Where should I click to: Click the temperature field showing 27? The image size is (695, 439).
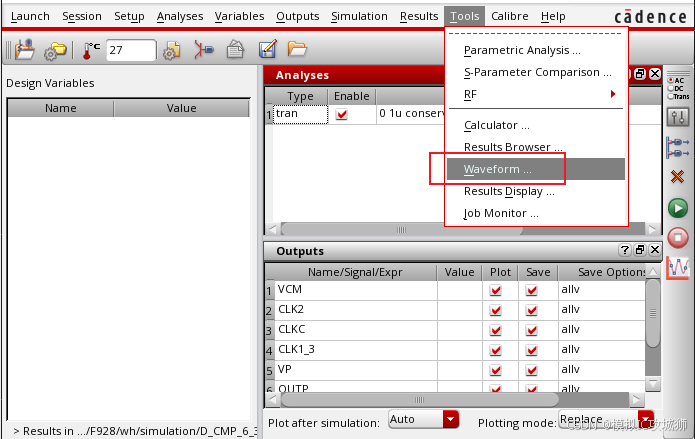pos(131,50)
